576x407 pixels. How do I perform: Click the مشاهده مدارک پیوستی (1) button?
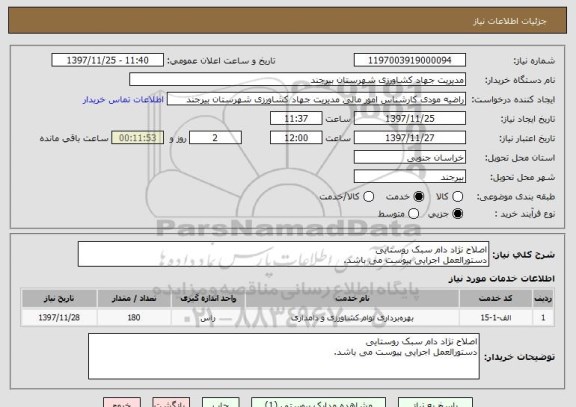(318, 402)
